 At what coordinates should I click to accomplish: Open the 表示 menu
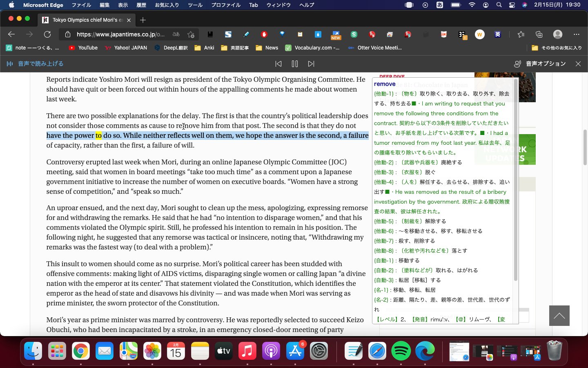(x=123, y=5)
